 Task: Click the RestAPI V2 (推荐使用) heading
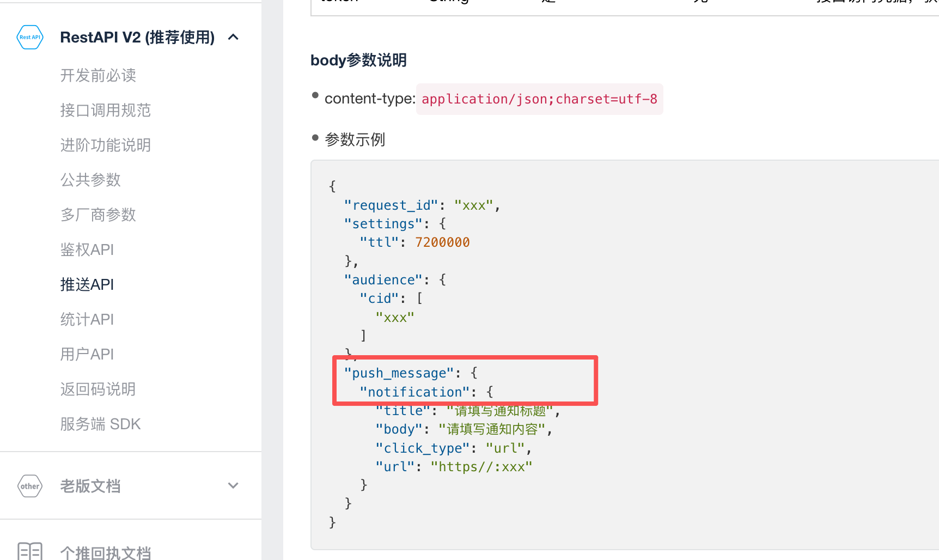pos(137,37)
